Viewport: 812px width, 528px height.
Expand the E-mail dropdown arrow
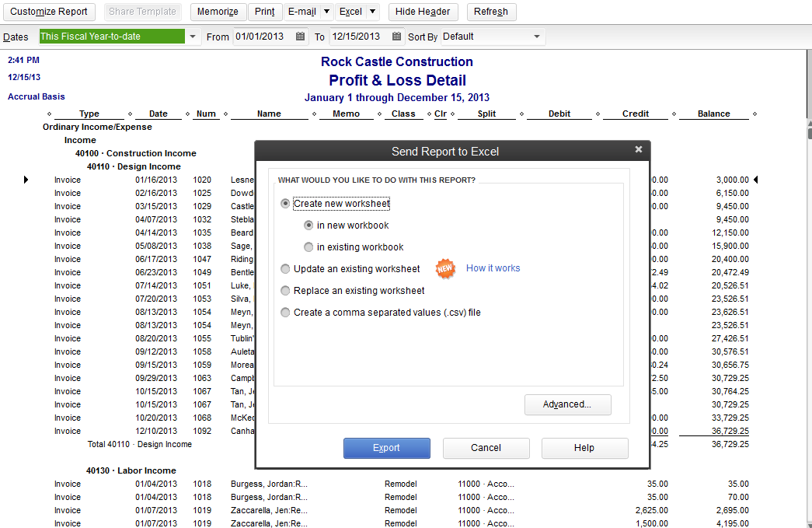click(x=327, y=12)
